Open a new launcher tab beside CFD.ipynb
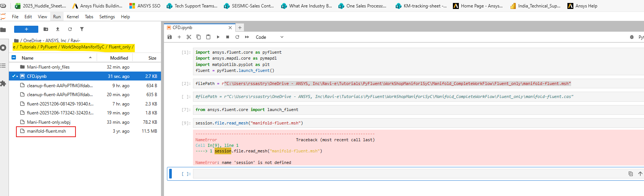Image resolution: width=644 pixels, height=196 pixels. (x=240, y=28)
